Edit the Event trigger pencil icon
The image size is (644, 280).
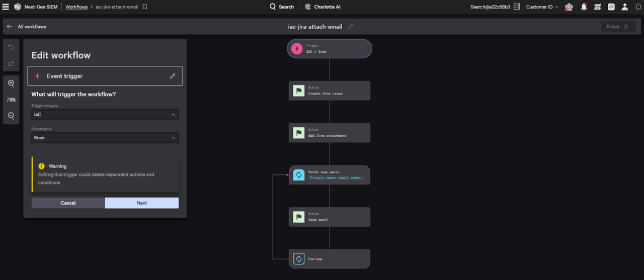coord(173,76)
